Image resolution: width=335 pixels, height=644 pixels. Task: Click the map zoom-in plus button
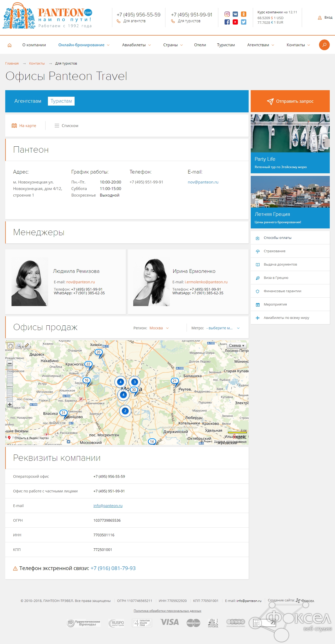[x=10, y=404]
